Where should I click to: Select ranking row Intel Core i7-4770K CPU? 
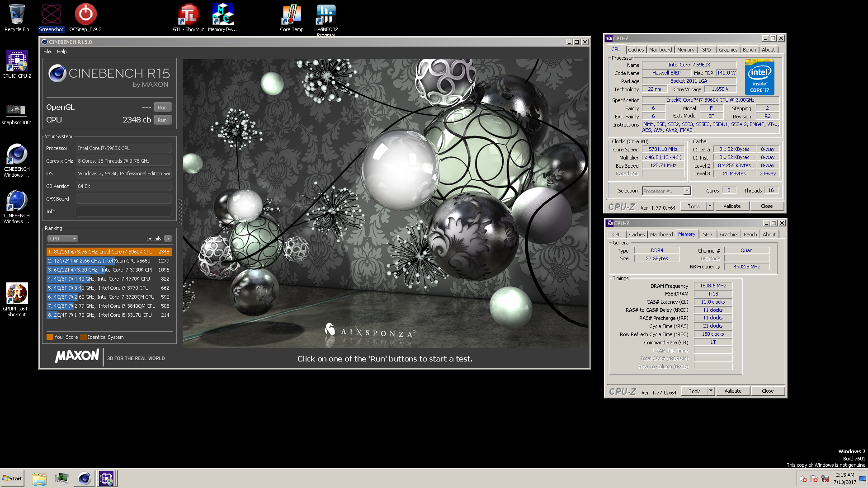tap(109, 279)
